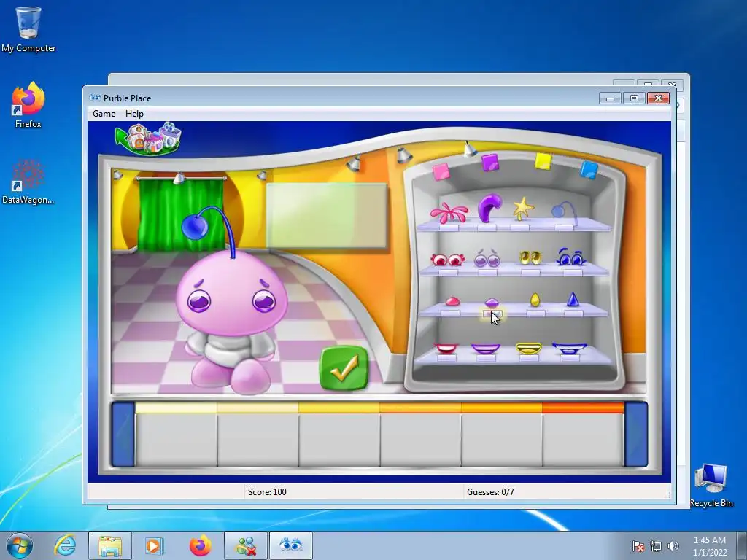Select the Recycle Bin desktop icon
Image resolution: width=747 pixels, height=560 pixels.
711,485
